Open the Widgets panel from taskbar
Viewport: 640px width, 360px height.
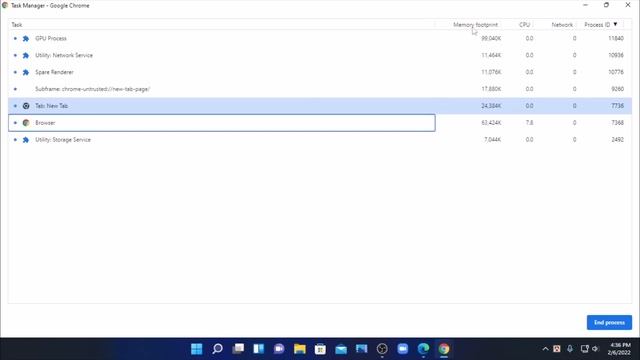(259, 349)
